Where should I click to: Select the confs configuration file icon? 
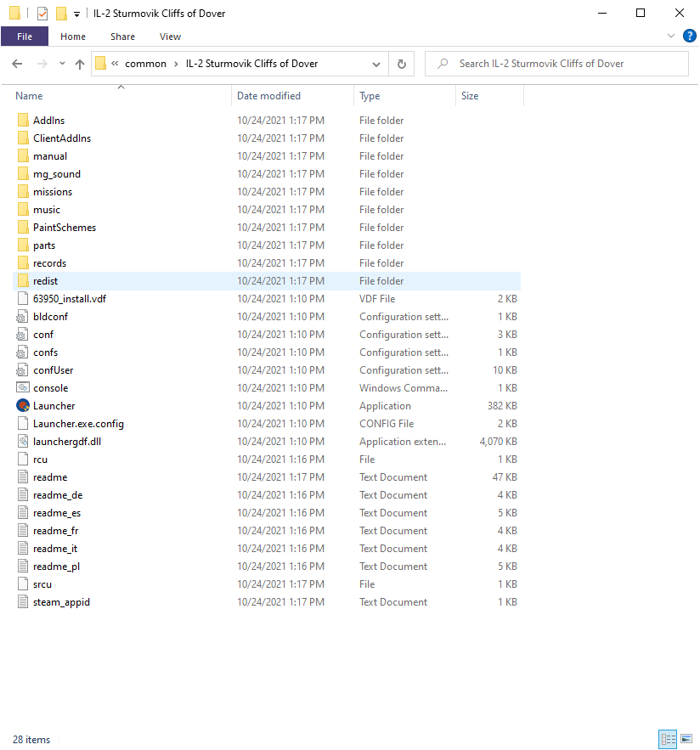pos(22,352)
